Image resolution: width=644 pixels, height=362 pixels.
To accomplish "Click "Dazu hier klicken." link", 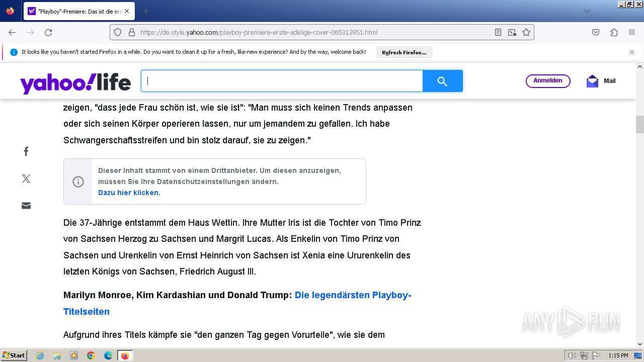I will pyautogui.click(x=129, y=193).
